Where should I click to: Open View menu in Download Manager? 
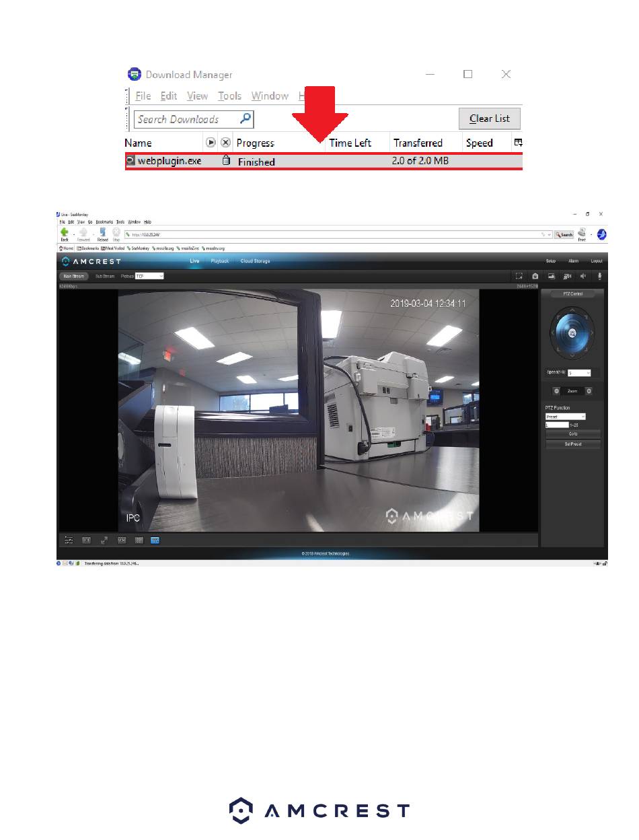(x=197, y=96)
